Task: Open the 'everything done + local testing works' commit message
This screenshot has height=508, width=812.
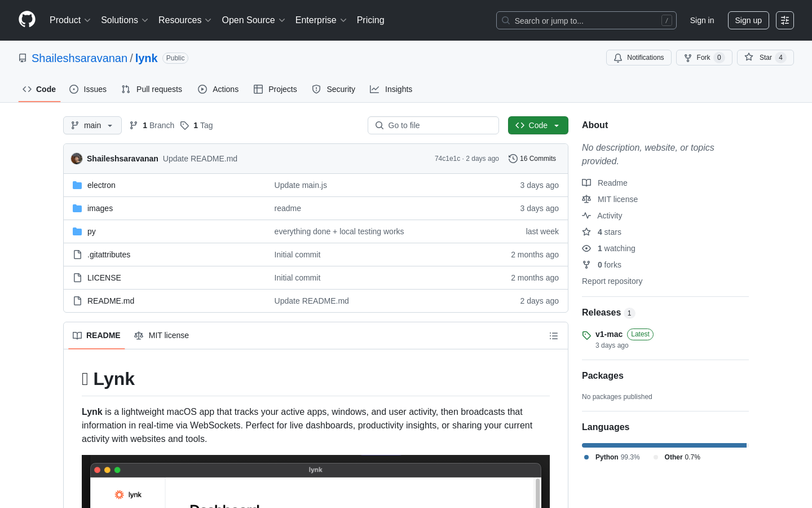Action: pos(339,231)
